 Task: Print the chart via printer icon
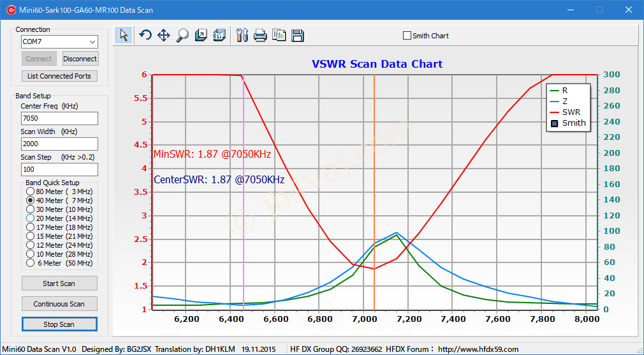(x=260, y=35)
